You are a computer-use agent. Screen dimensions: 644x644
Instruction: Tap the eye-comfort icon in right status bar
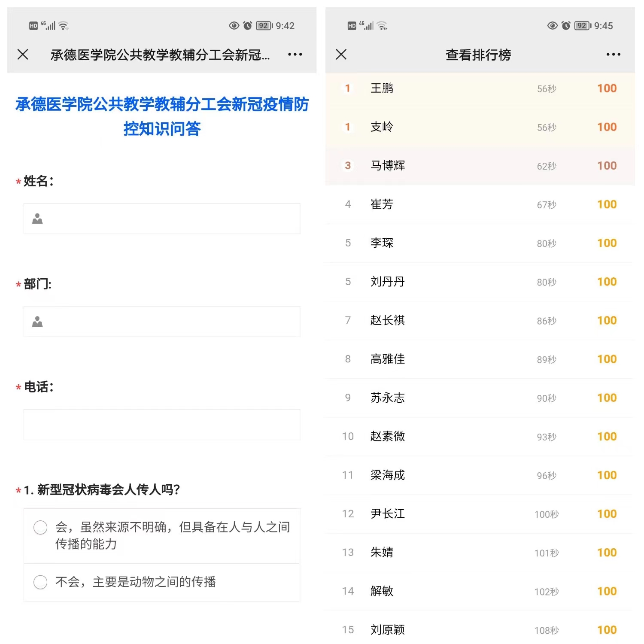tap(552, 26)
